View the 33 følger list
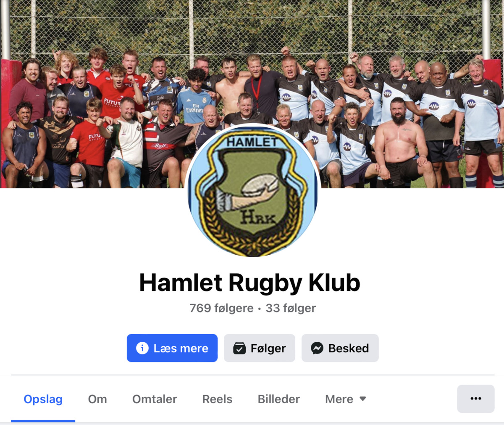The height and width of the screenshot is (425, 504). [291, 308]
